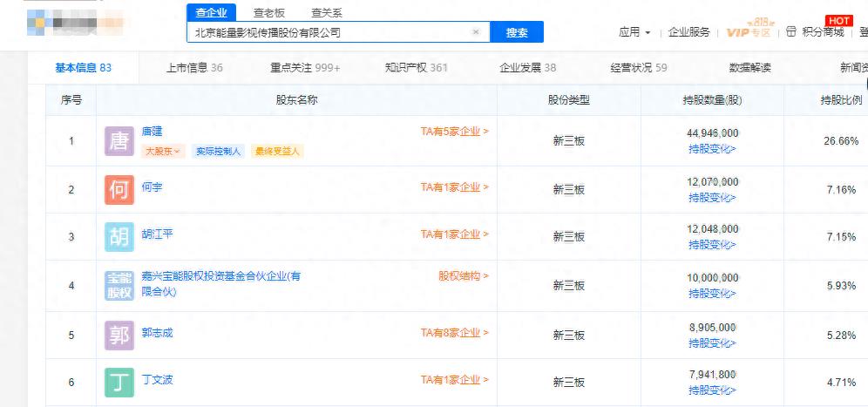The image size is (868, 407).
Task: Switch to 查老板 search tab
Action: [269, 13]
